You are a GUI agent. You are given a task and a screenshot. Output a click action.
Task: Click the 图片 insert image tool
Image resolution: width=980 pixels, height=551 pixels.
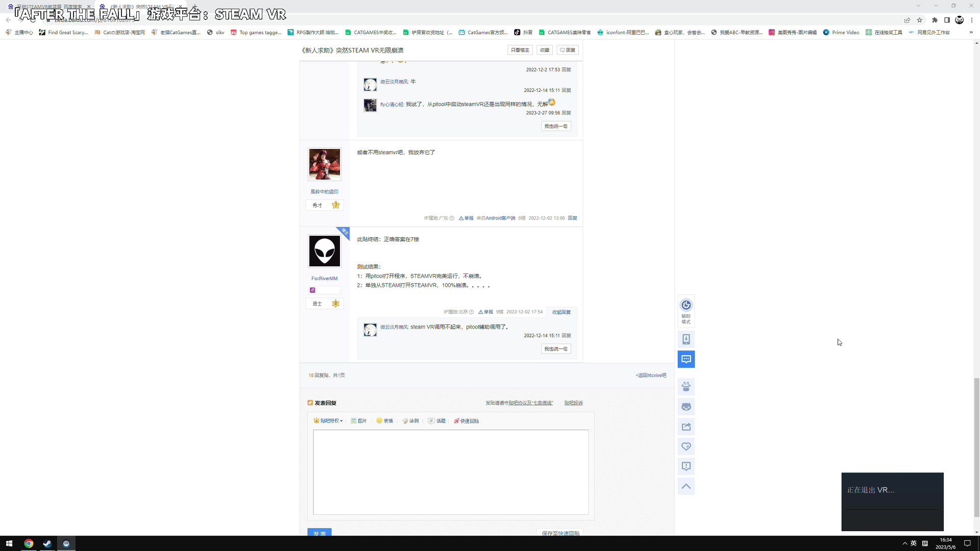pos(359,421)
